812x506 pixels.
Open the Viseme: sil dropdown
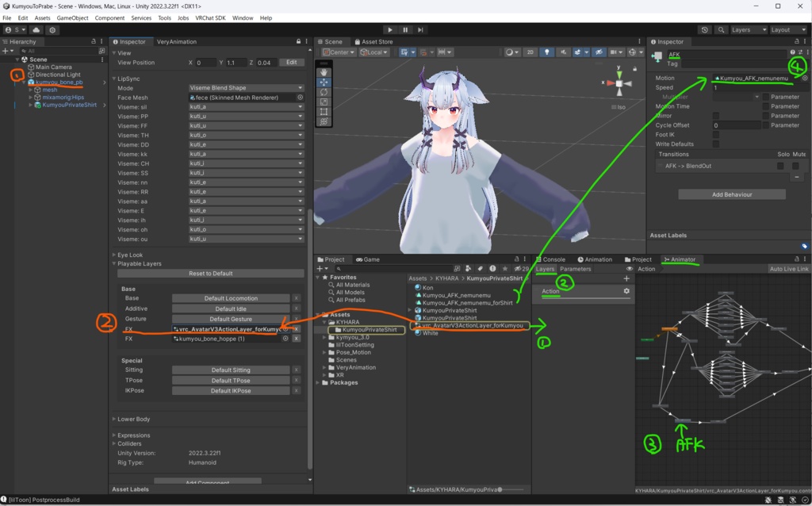tap(246, 107)
